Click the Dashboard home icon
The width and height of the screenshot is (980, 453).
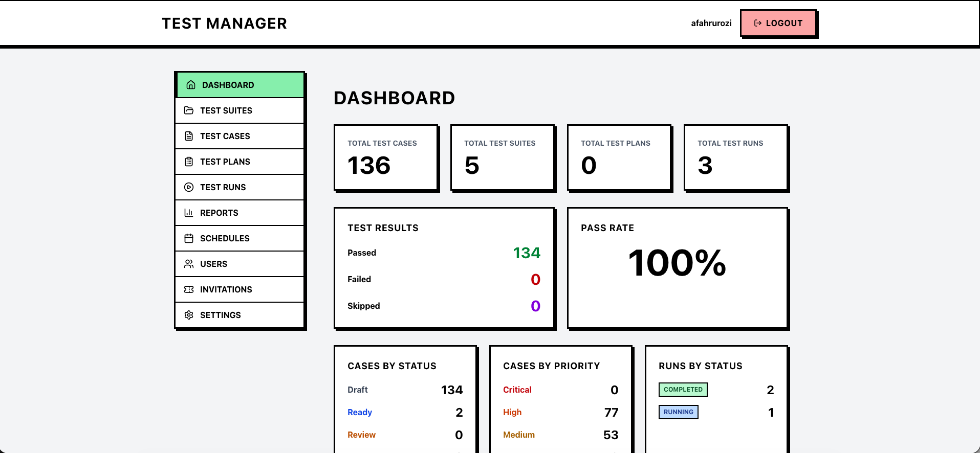click(x=191, y=85)
